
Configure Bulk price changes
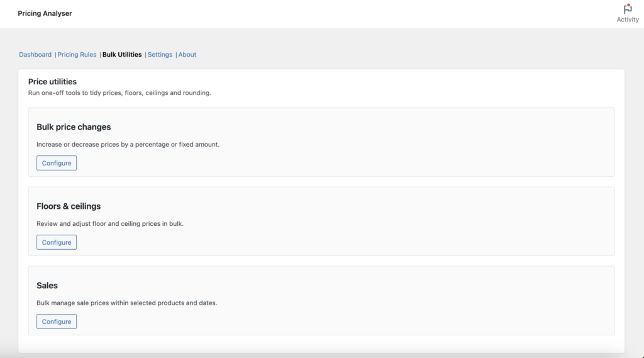coord(57,163)
